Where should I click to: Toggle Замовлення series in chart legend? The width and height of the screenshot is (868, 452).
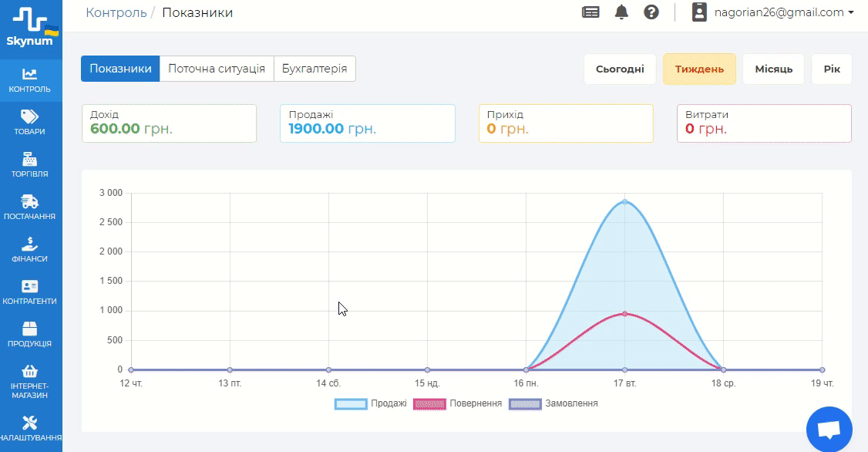(553, 403)
